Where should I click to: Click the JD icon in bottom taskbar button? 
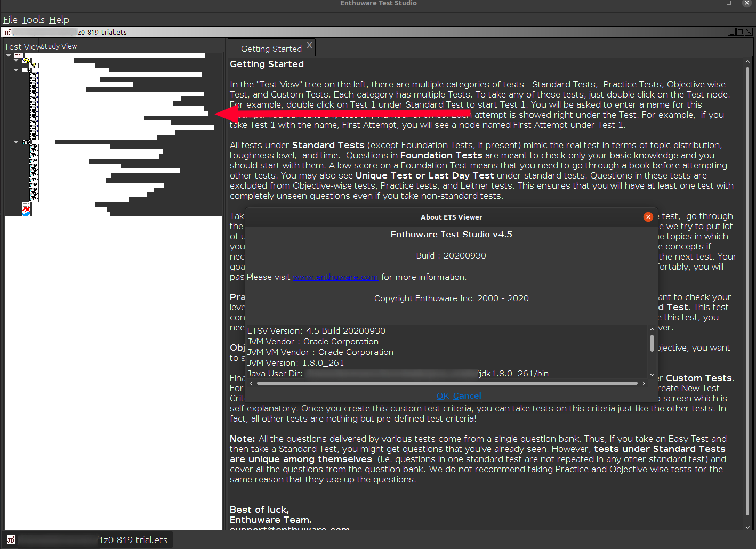[x=11, y=540]
